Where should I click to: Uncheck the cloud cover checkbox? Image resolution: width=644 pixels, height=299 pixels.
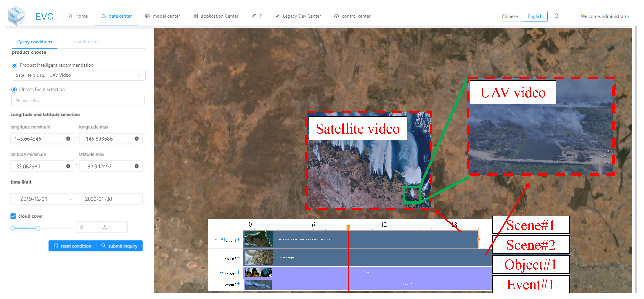point(13,216)
